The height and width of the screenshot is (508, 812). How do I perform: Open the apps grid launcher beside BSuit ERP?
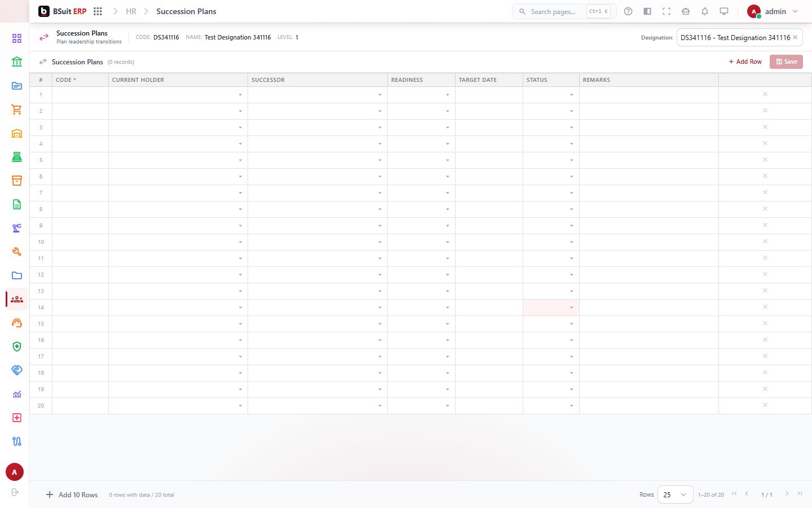pos(98,11)
